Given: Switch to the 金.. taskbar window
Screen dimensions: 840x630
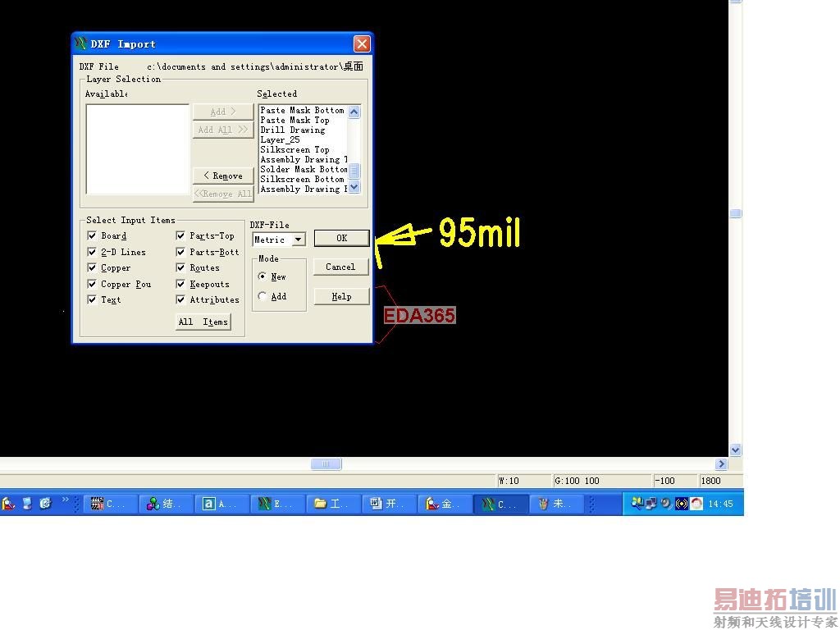Looking at the screenshot, I should pyautogui.click(x=445, y=504).
